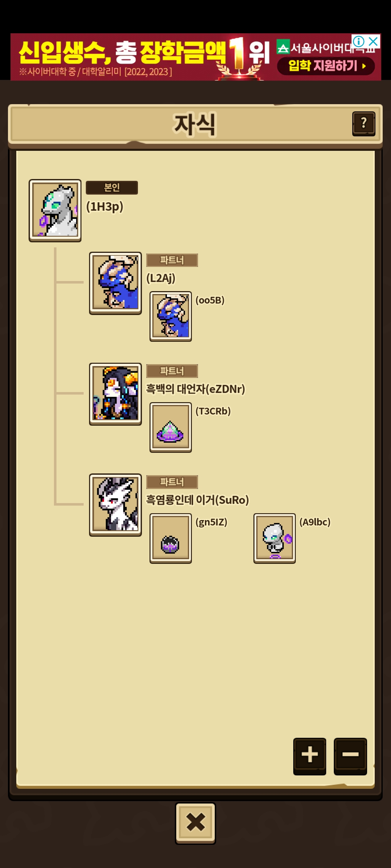391x868 pixels.
Task: Dismiss the banner ad using X icon
Action: coord(373,41)
